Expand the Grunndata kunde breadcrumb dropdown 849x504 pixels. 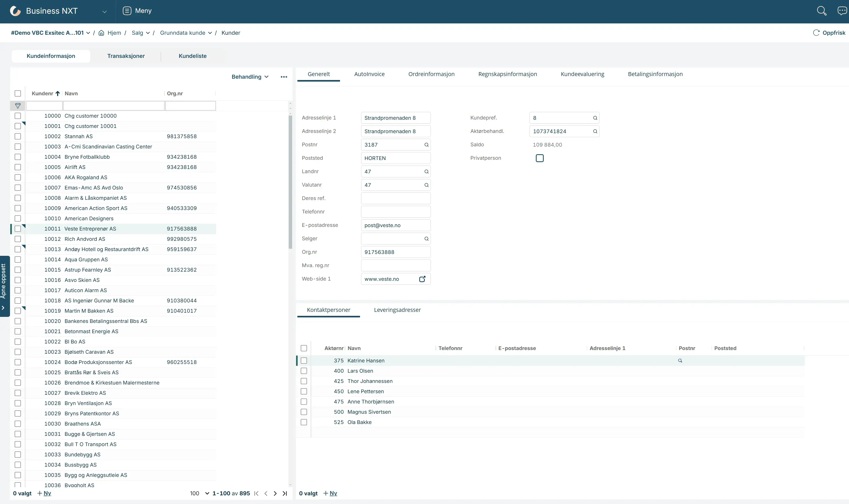[210, 33]
